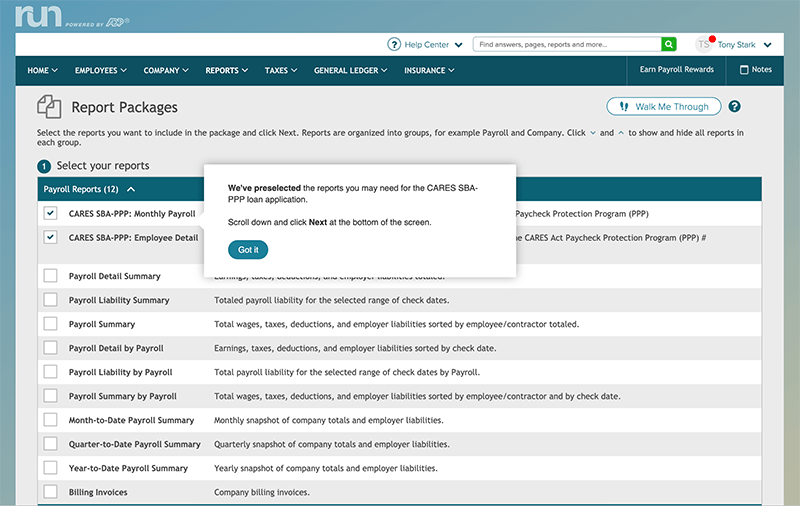The width and height of the screenshot is (800, 506).
Task: Open the Taxes menu
Action: pos(281,70)
